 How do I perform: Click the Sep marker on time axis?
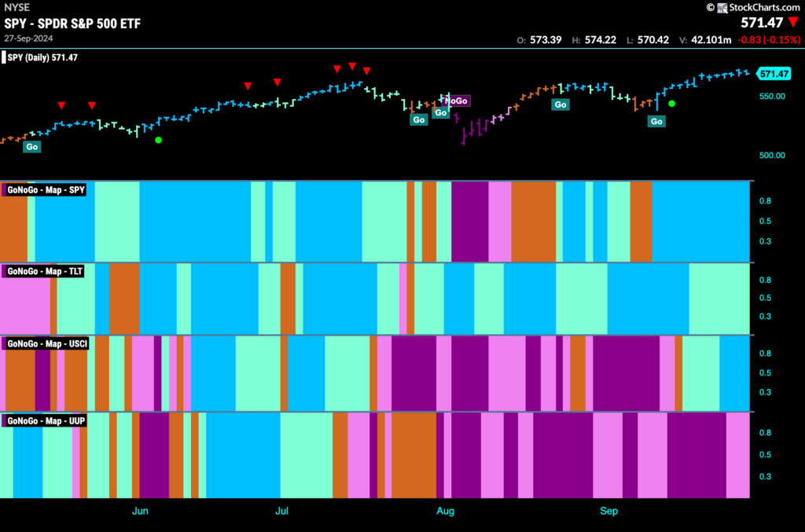(609, 511)
